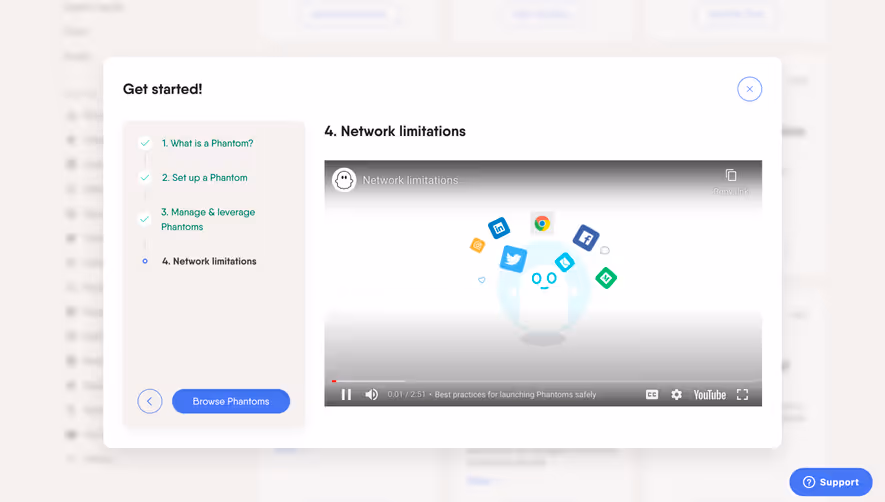Open the Support chat button
This screenshot has width=885, height=502.
831,482
